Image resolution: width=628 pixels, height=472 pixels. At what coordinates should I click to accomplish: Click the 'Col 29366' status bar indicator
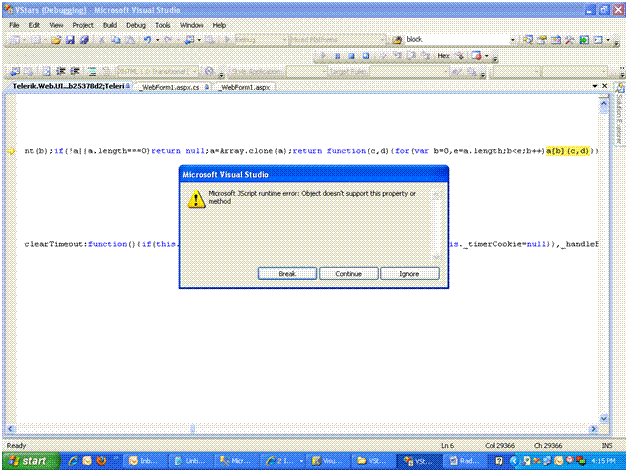tap(500, 446)
